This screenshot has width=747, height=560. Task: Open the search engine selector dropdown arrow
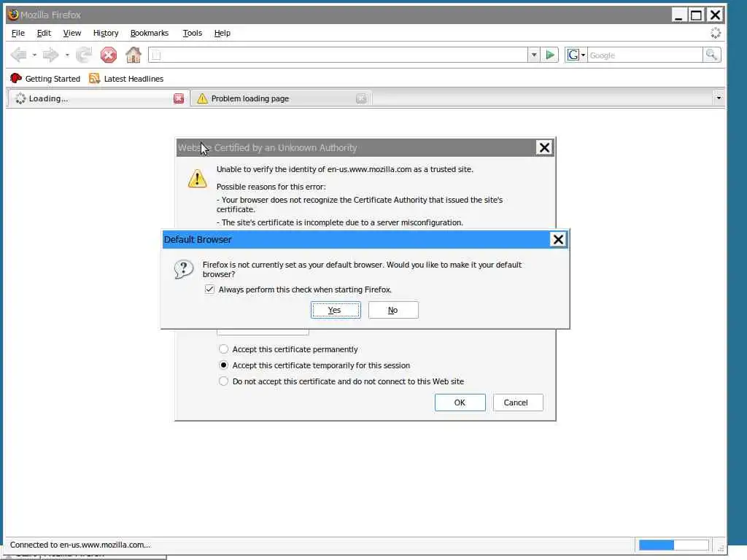[583, 55]
